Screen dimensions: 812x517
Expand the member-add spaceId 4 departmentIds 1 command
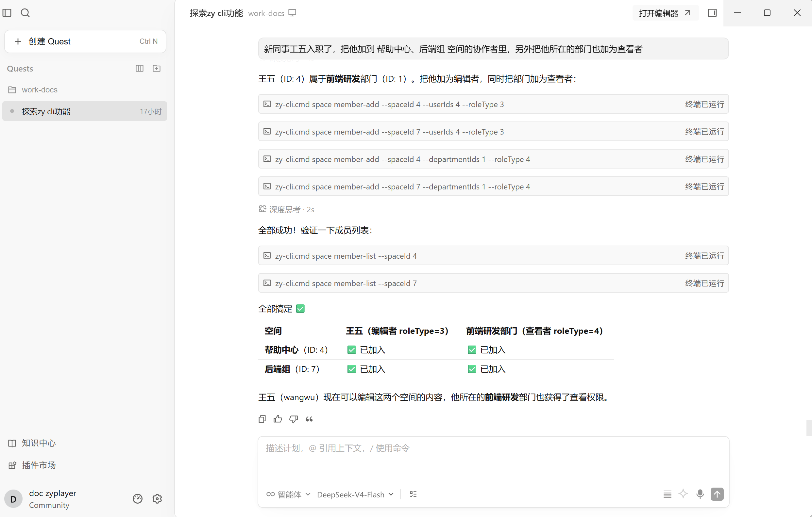pos(493,159)
